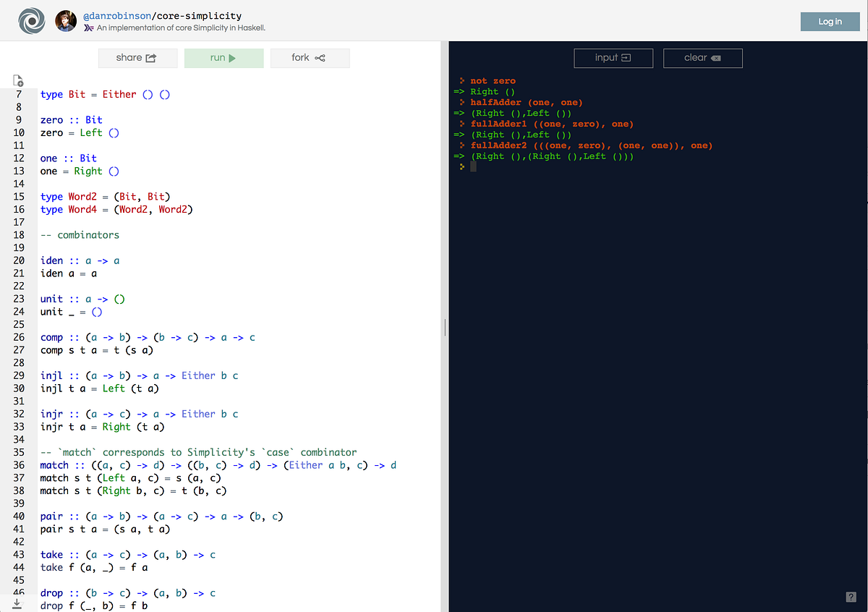The height and width of the screenshot is (612, 868).
Task: Click 'type Word2 = (Bit, Bit)' line
Action: click(x=105, y=197)
